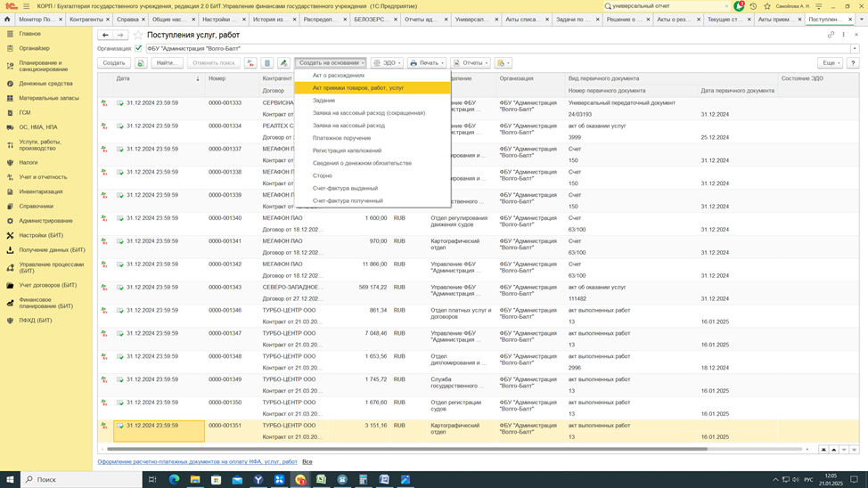
Task: Navigate forward with the right arrow button
Action: [x=120, y=35]
